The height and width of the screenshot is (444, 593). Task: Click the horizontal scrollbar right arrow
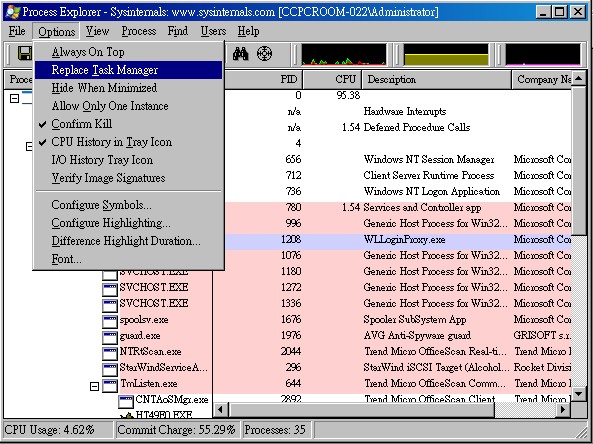pos(563,410)
